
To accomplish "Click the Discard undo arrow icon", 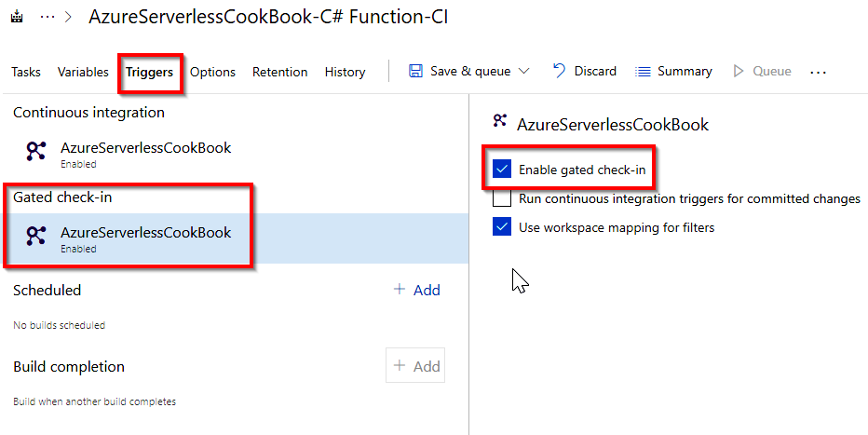I will (559, 72).
